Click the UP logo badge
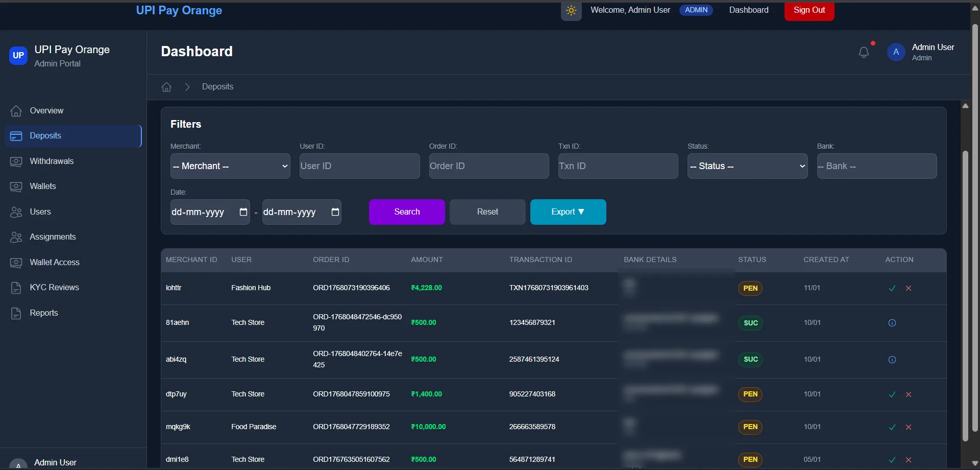The width and height of the screenshot is (980, 470). tap(18, 56)
